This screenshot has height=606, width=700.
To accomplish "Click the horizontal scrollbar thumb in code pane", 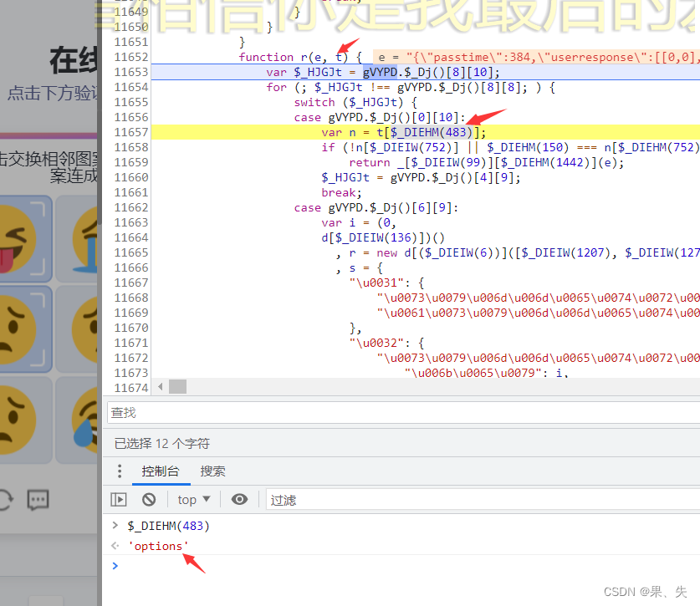I will [x=177, y=386].
